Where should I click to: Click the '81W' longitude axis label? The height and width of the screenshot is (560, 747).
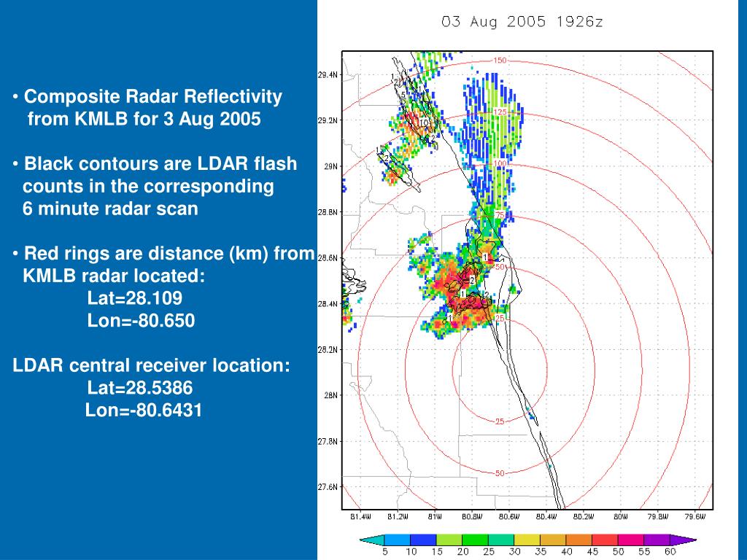[x=435, y=517]
